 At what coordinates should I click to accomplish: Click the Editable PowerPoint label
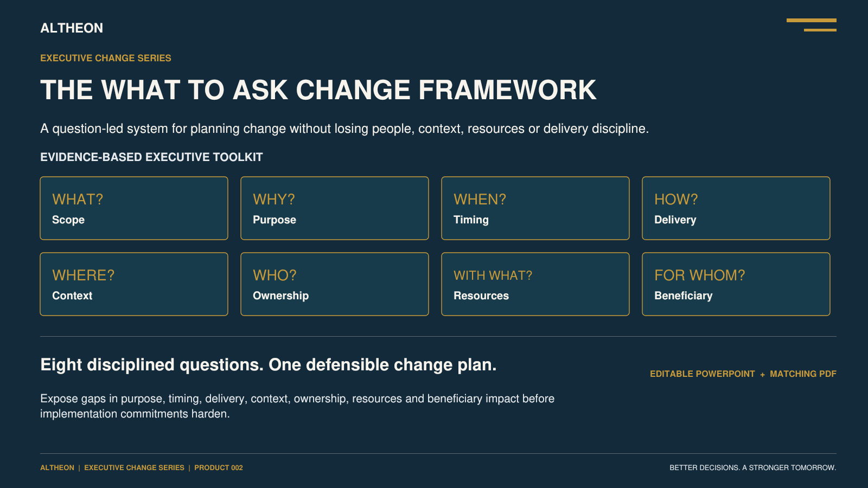[703, 374]
